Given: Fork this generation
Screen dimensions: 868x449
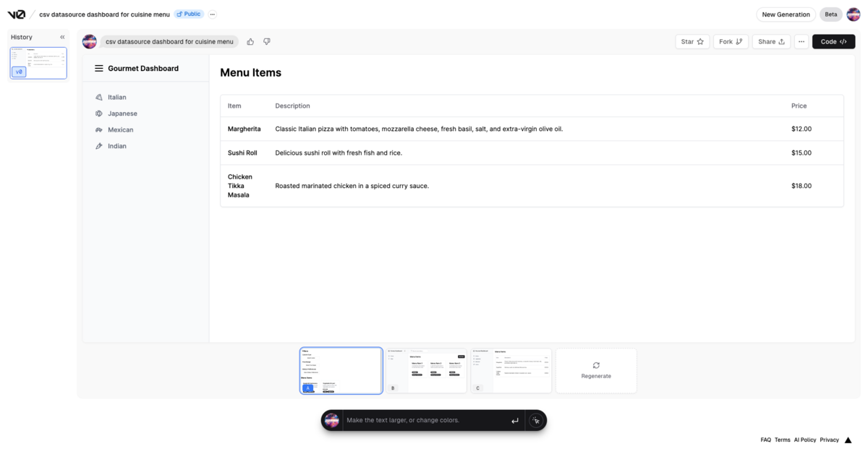Looking at the screenshot, I should tap(731, 42).
